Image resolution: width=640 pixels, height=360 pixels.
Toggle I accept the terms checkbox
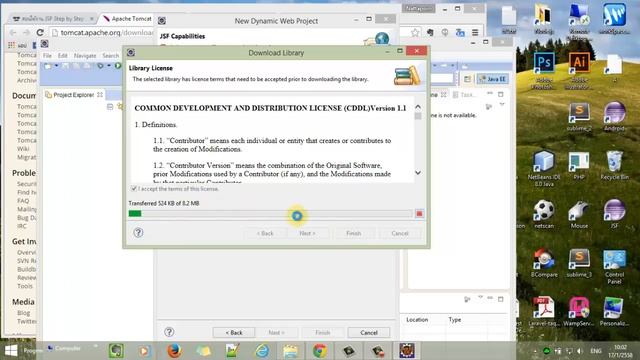[x=133, y=189]
